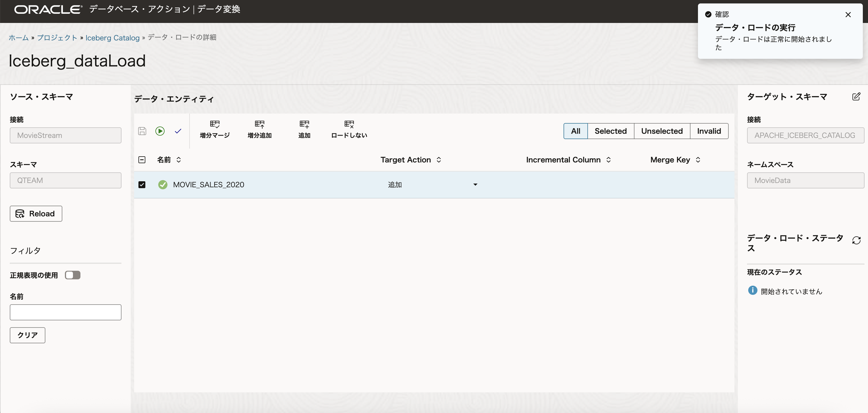The height and width of the screenshot is (413, 868).
Task: Run the data load with play icon
Action: (x=160, y=131)
